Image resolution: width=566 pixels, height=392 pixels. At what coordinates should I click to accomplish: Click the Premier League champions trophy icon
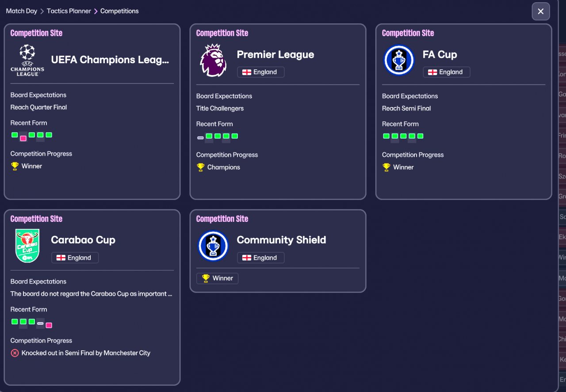click(x=200, y=167)
